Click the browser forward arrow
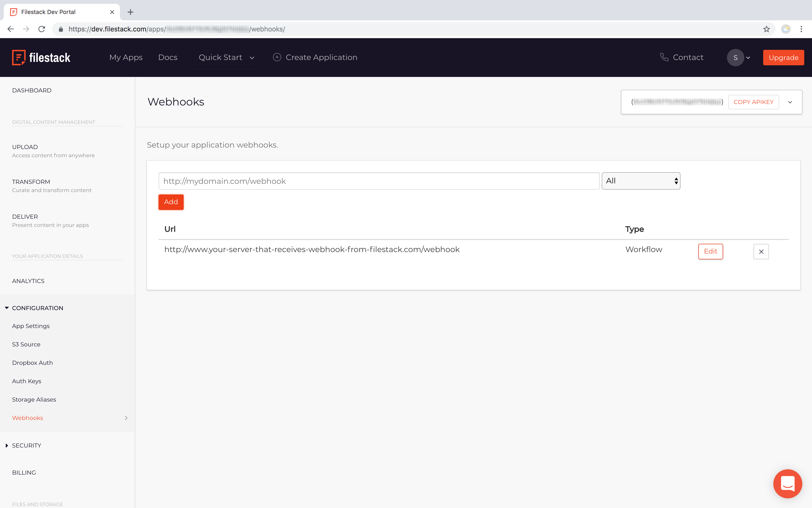812x508 pixels. (x=26, y=29)
